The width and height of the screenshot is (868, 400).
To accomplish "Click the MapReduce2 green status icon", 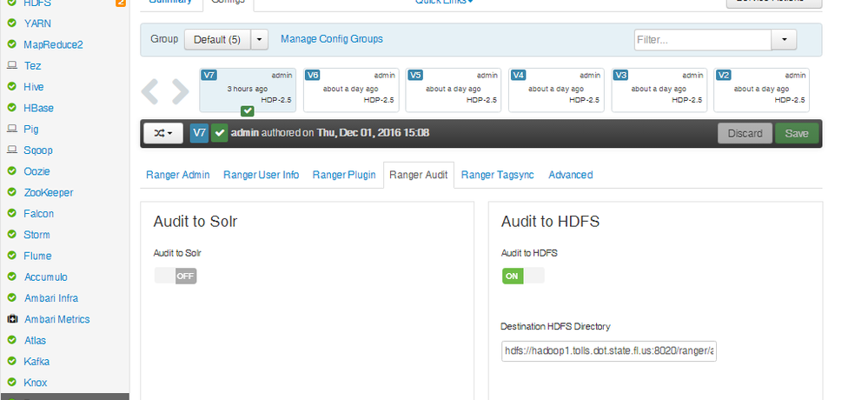I will [11, 44].
